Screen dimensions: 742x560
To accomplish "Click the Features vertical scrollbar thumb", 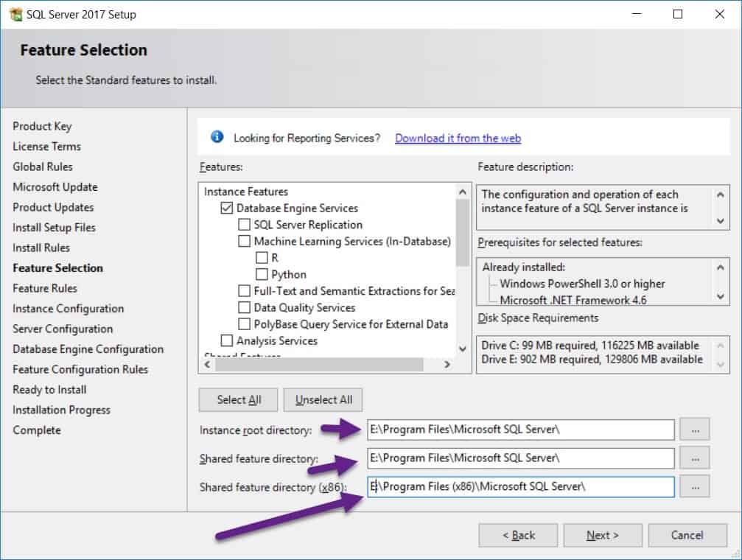I will click(x=462, y=232).
